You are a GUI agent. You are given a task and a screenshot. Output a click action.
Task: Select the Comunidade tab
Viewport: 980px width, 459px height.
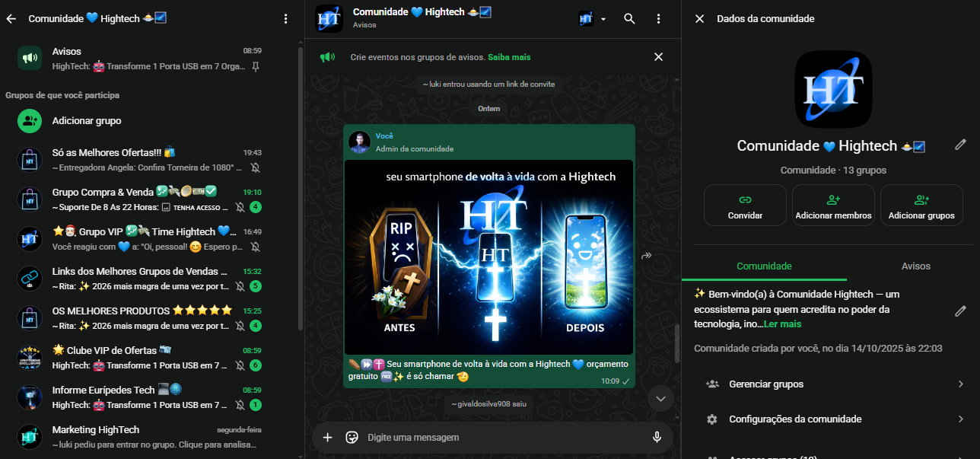(x=764, y=266)
